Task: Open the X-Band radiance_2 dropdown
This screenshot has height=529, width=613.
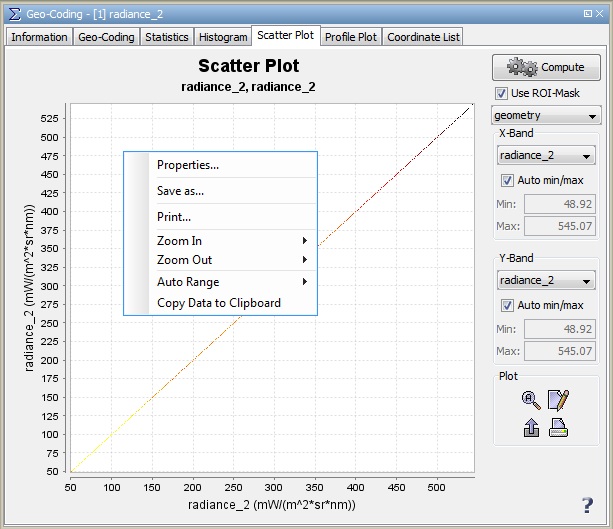Action: pos(545,155)
